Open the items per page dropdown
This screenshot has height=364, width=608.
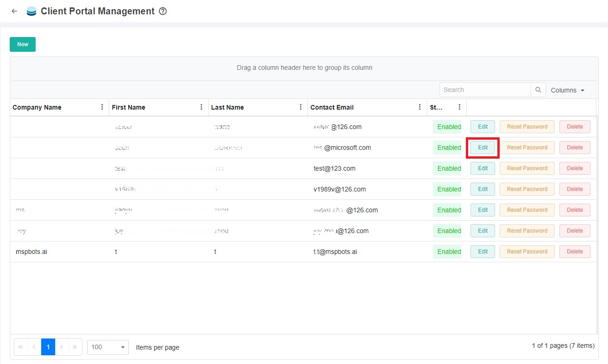pyautogui.click(x=108, y=347)
